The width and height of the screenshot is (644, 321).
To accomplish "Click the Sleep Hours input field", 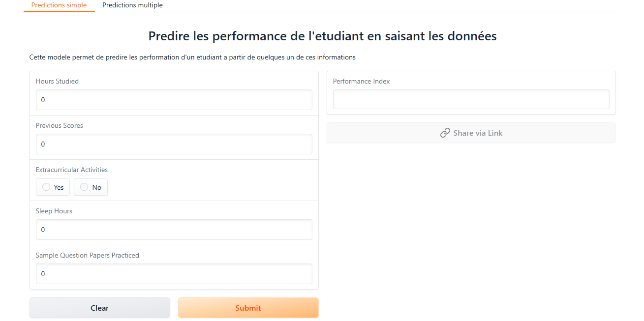I will coord(174,230).
